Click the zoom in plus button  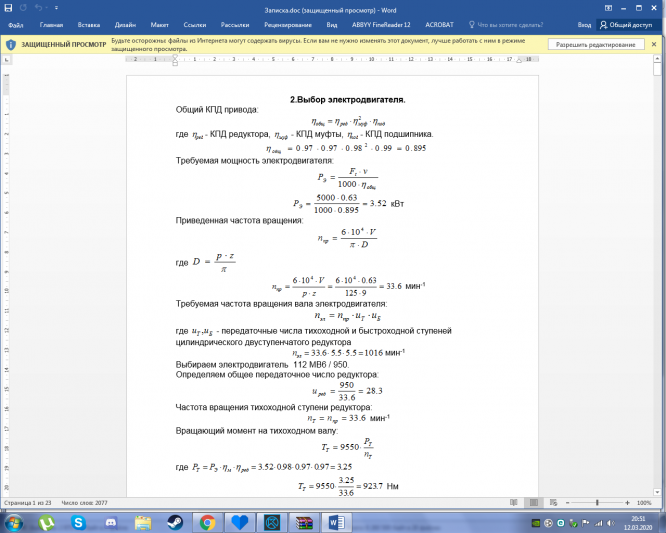coord(627,503)
